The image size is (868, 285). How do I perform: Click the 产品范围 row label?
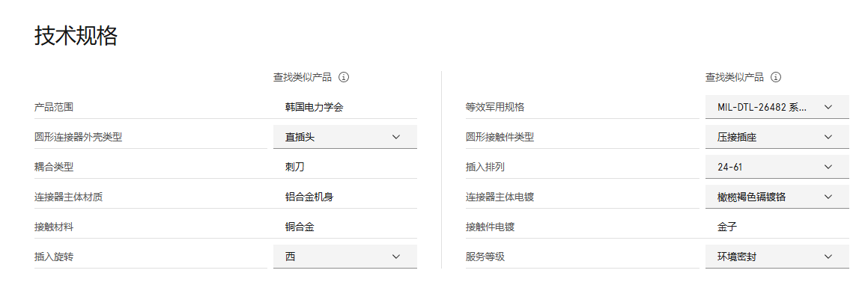(54, 108)
